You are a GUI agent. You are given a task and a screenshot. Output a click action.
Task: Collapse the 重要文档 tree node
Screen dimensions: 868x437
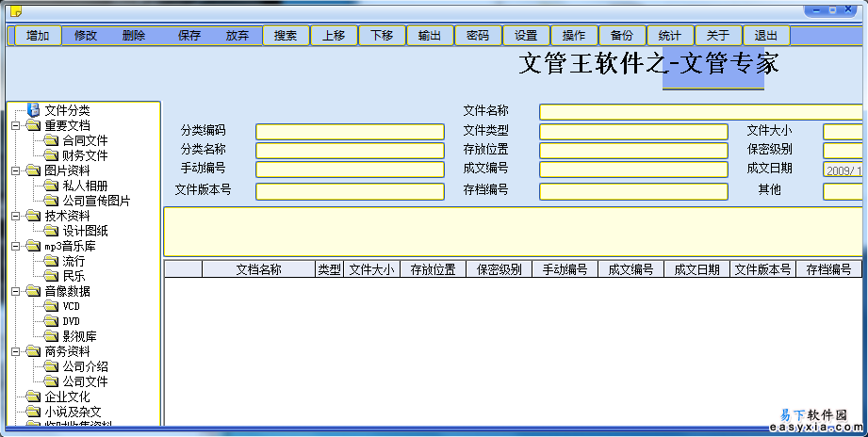[15, 125]
